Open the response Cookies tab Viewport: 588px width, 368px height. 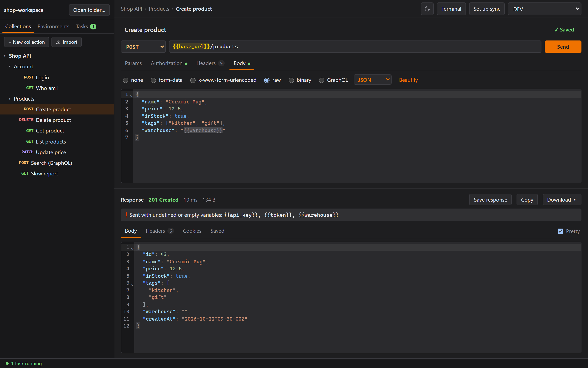pyautogui.click(x=192, y=231)
